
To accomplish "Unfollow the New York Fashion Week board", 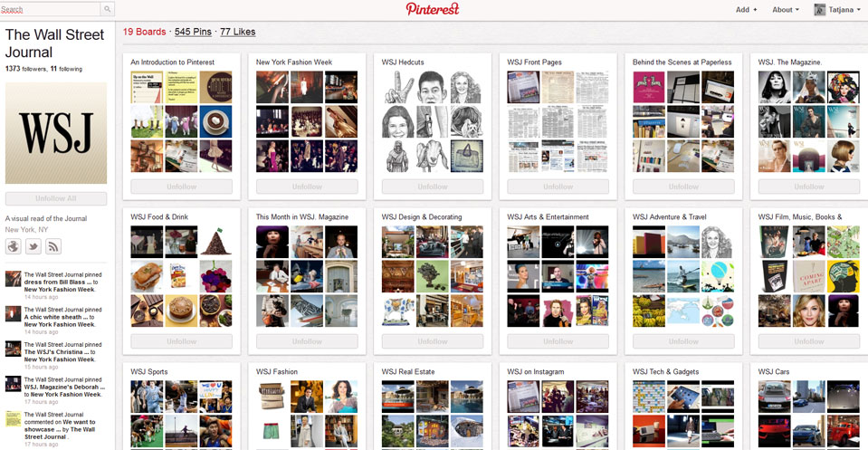I will coord(307,187).
